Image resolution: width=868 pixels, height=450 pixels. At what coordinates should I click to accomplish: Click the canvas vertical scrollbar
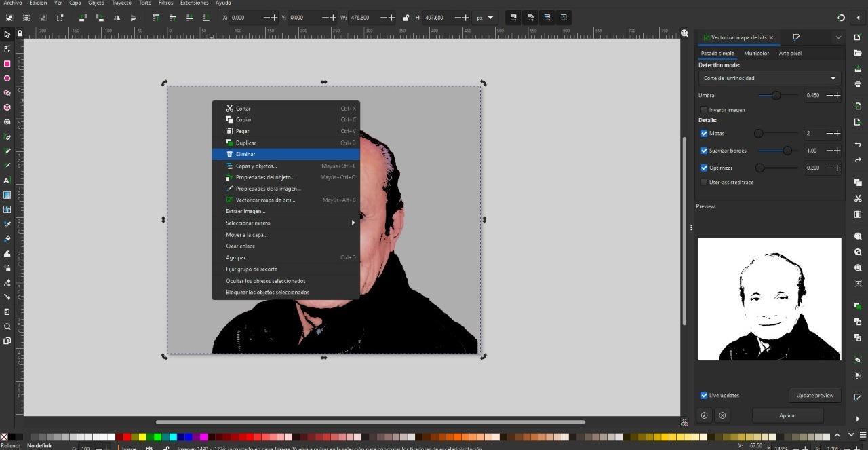pos(684,231)
